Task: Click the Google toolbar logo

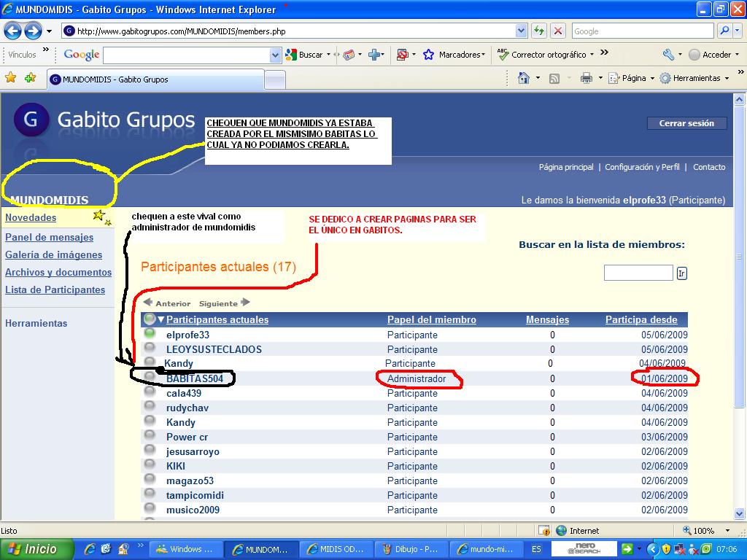Action: point(82,55)
